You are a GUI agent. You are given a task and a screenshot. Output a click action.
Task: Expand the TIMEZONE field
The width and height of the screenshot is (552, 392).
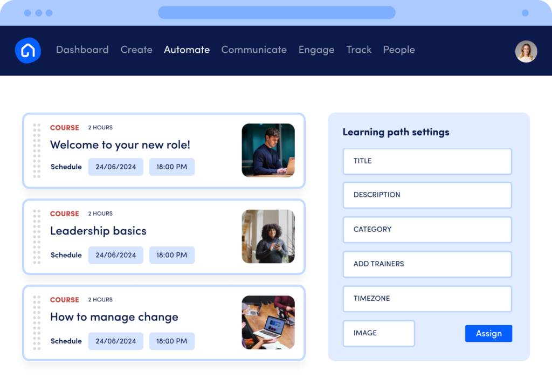click(x=427, y=299)
